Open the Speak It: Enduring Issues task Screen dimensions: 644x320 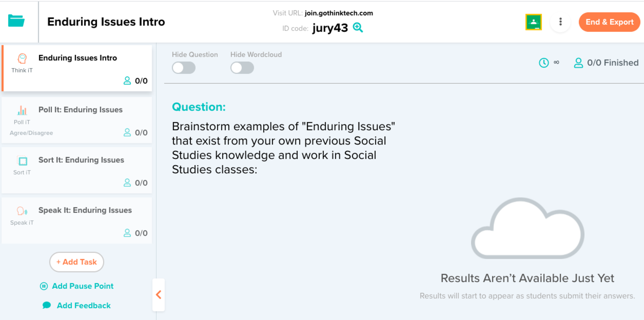coord(85,210)
